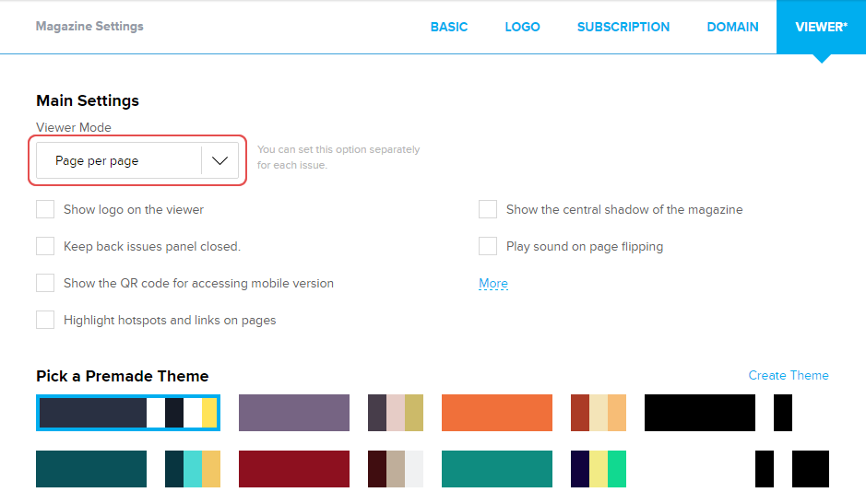Open the Viewer Mode dropdown
This screenshot has height=504, width=866.
pos(137,160)
